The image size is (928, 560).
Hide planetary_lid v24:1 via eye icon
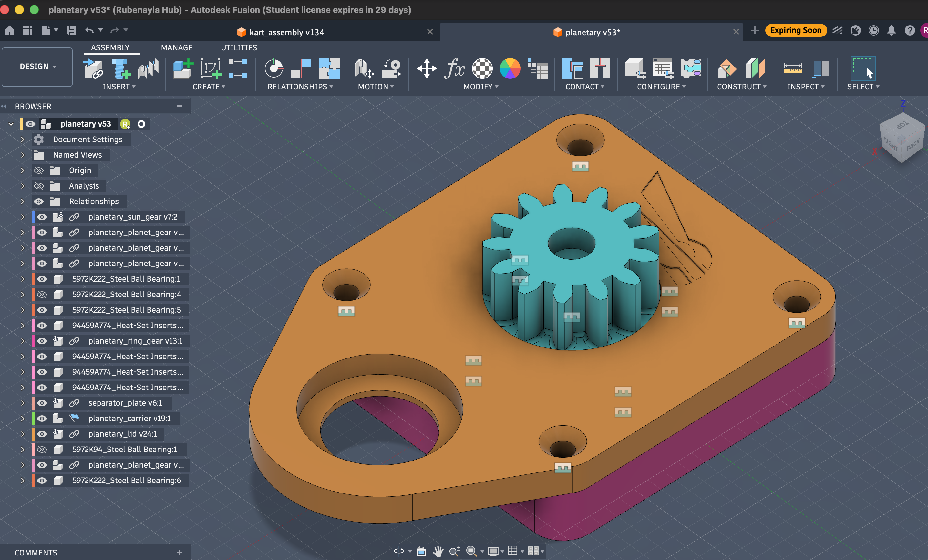point(42,434)
